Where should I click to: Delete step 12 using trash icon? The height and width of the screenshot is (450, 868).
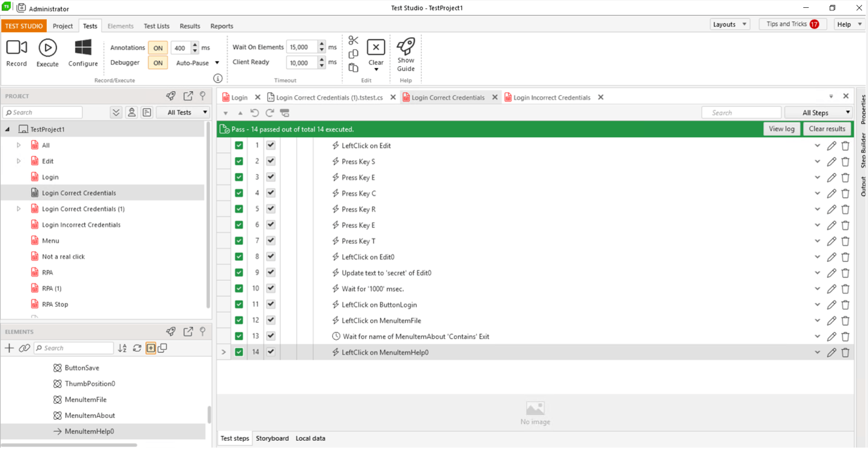(x=845, y=320)
